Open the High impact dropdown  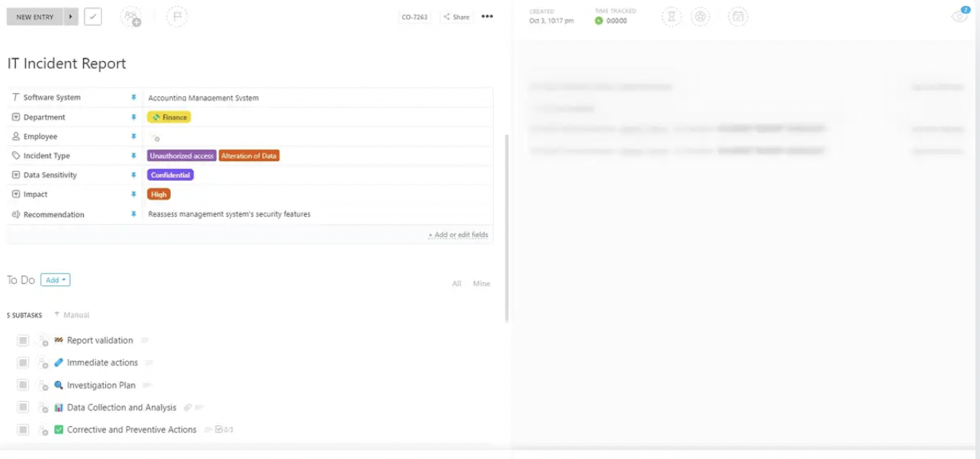pyautogui.click(x=159, y=194)
